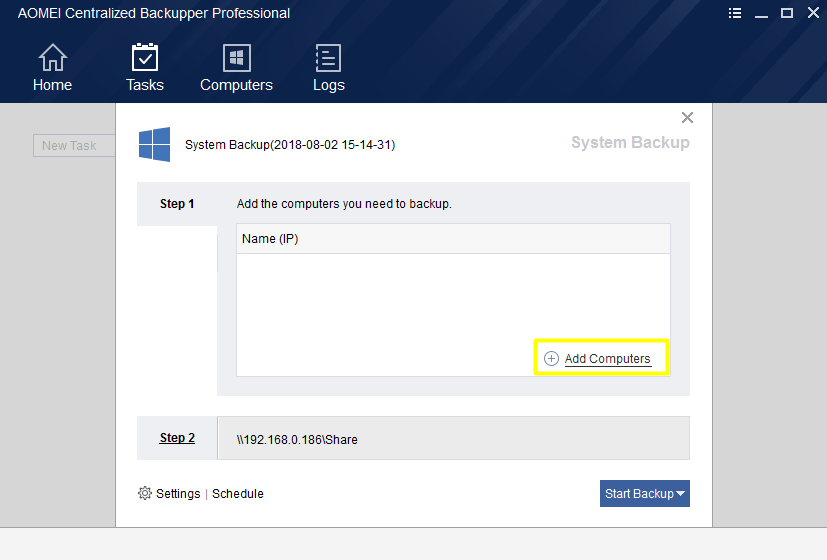Maximize the application window
The height and width of the screenshot is (560, 827).
(x=787, y=13)
